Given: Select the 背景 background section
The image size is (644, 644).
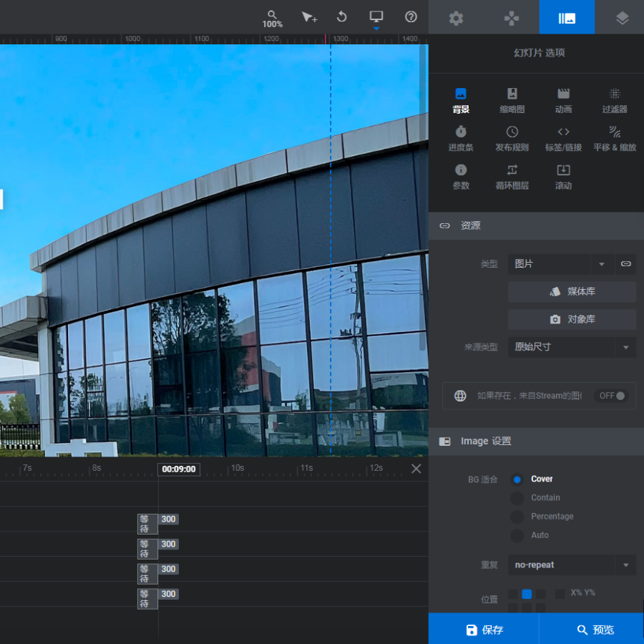Looking at the screenshot, I should [x=461, y=101].
